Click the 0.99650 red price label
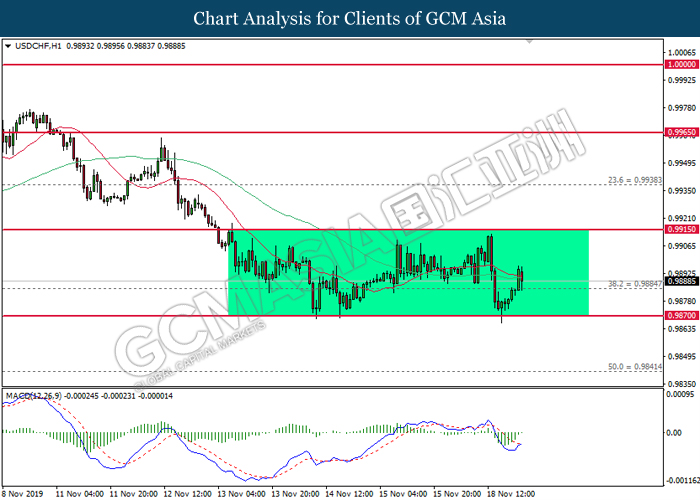Screen dimensions: 700x500 pos(681,132)
